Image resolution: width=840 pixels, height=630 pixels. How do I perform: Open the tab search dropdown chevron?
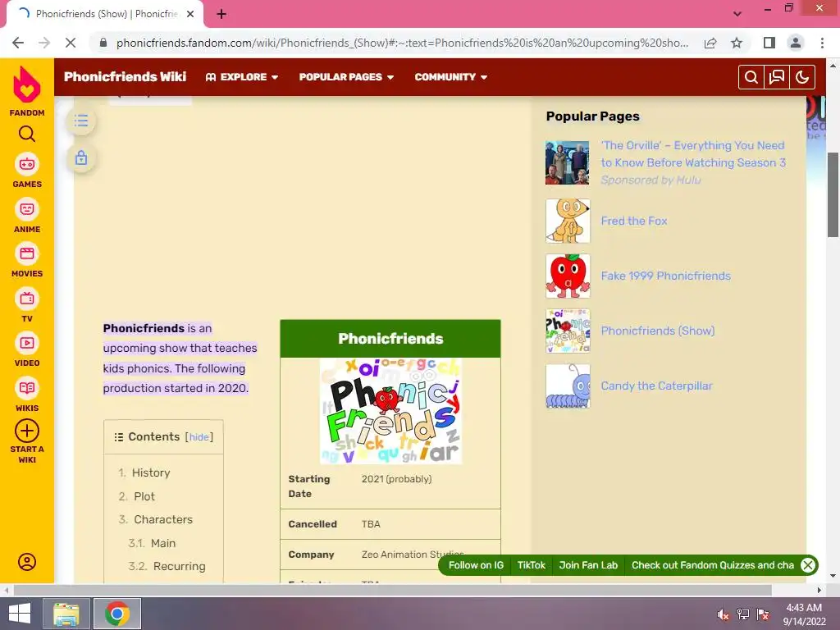[x=737, y=14]
